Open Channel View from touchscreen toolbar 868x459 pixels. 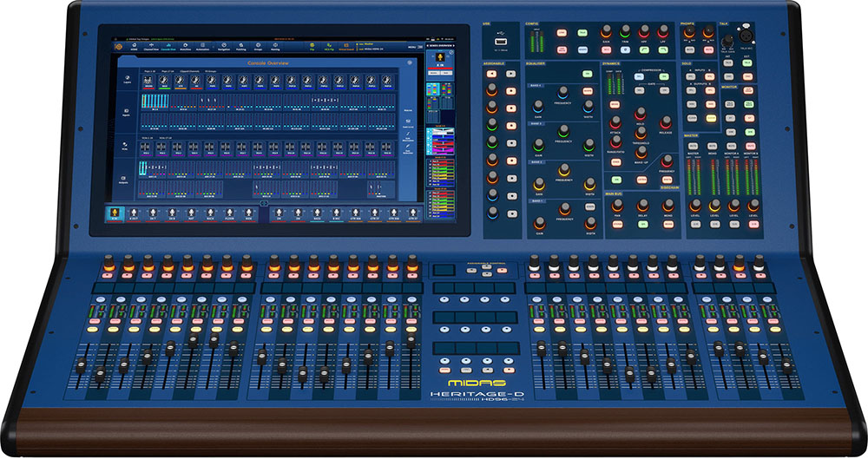[151, 46]
